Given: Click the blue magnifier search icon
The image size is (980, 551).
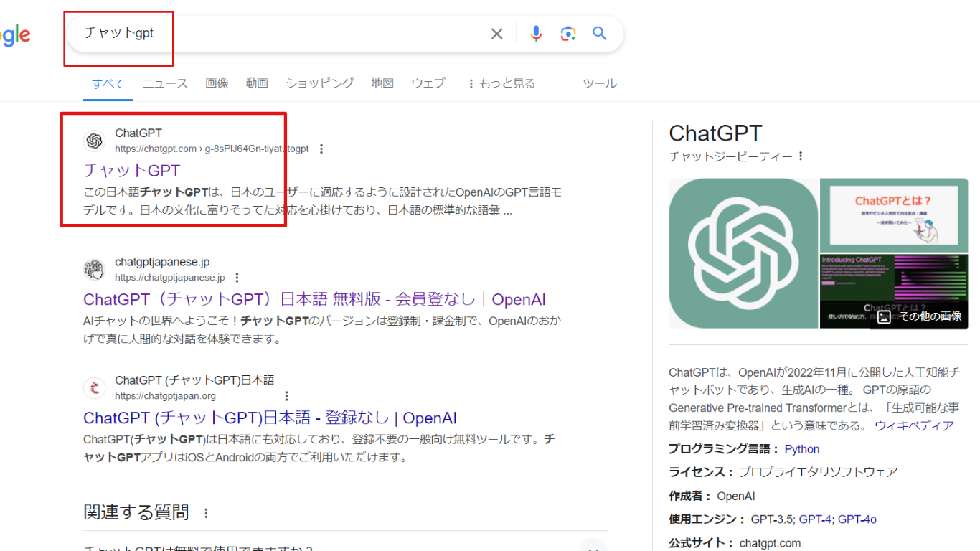Looking at the screenshot, I should 600,33.
